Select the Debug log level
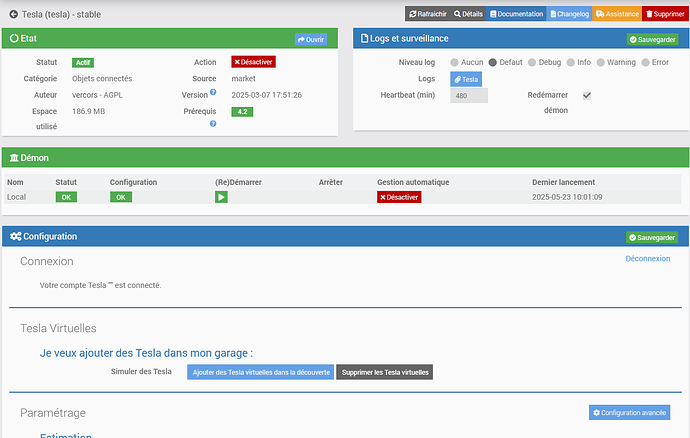 532,63
